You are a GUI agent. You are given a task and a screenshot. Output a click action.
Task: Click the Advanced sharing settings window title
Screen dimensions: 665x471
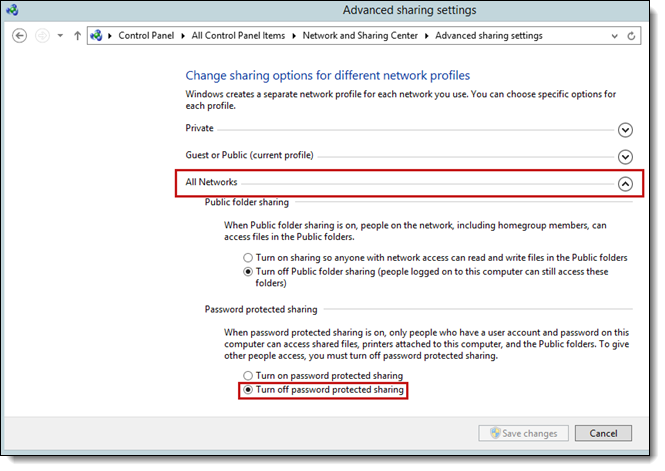tap(409, 10)
